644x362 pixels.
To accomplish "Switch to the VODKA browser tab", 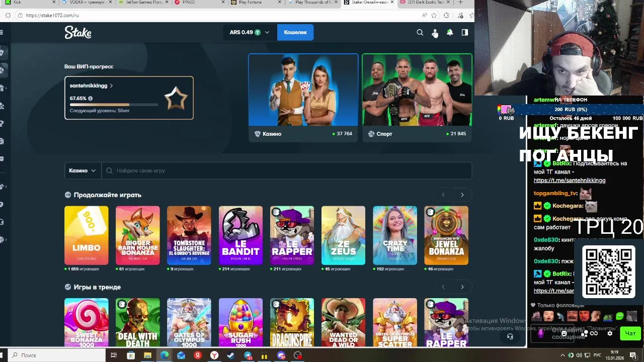I will (87, 3).
